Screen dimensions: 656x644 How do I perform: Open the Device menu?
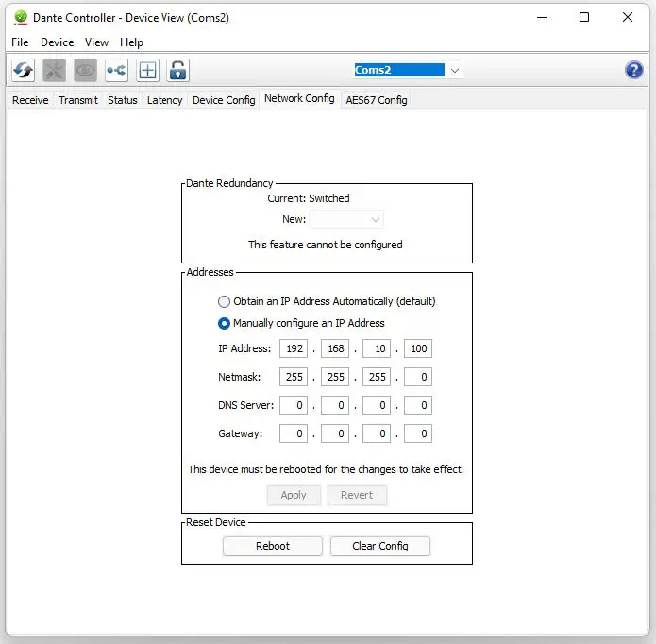57,42
